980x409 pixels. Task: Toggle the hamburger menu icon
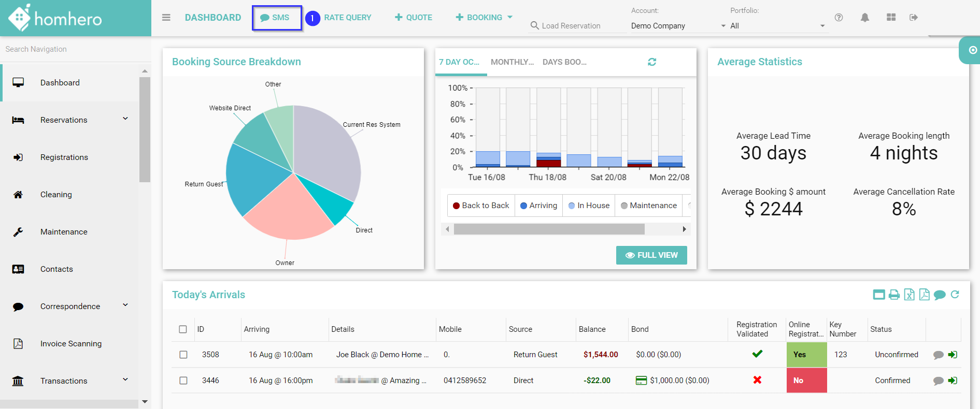click(166, 18)
